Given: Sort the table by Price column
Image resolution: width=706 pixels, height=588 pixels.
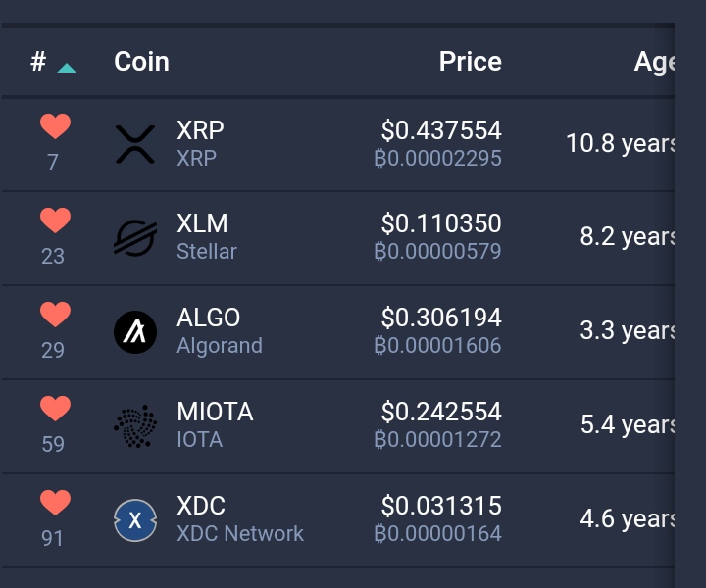Looking at the screenshot, I should pos(470,61).
